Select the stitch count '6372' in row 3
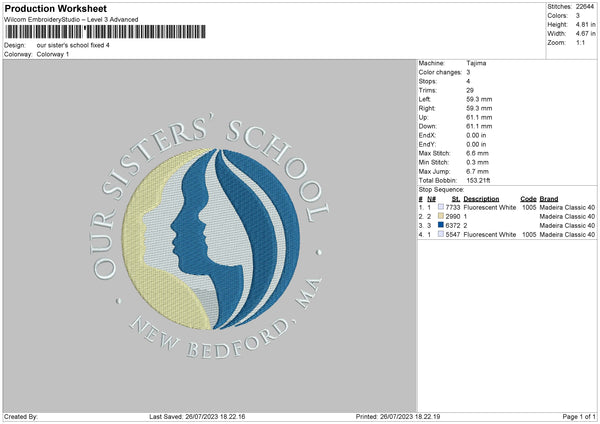Screen dimensions: 600x424 453,225
